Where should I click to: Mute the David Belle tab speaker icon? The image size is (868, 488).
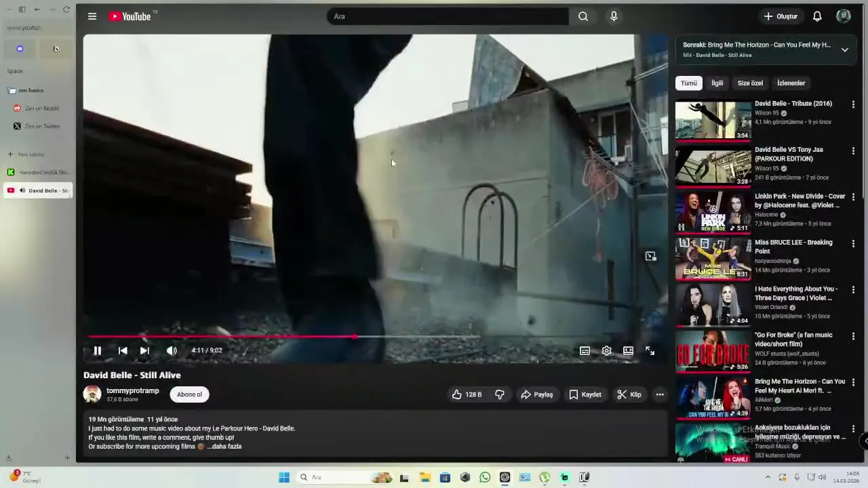[22, 190]
